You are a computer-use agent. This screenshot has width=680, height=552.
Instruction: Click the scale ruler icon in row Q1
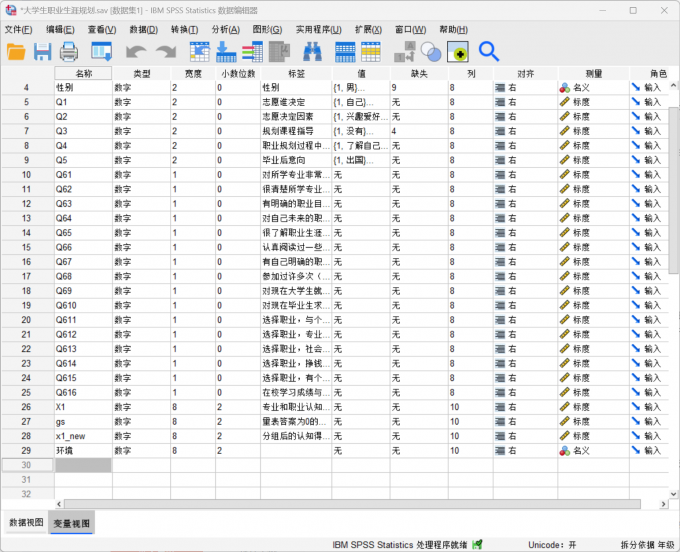(564, 102)
